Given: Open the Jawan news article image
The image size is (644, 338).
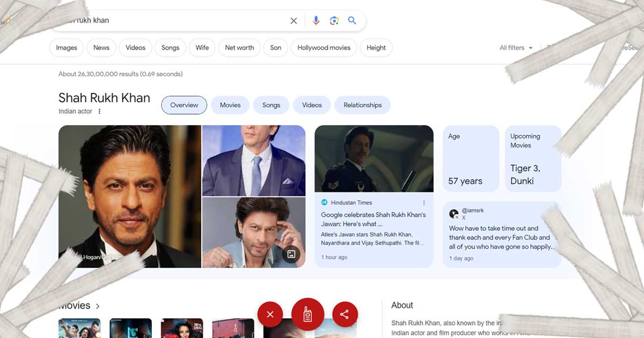Looking at the screenshot, I should (x=374, y=159).
